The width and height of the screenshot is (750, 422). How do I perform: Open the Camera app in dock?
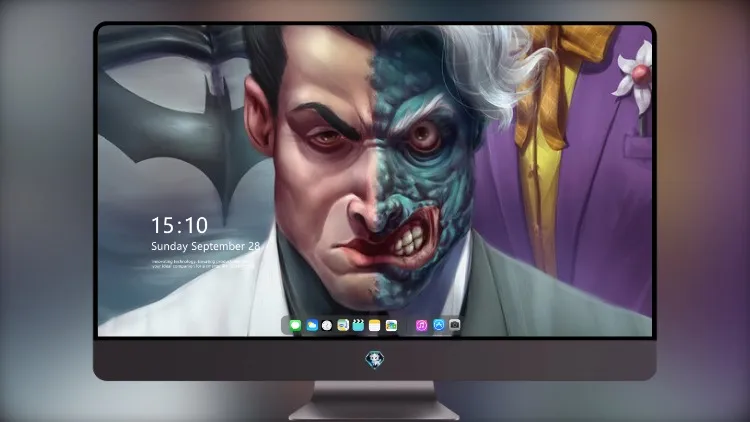(455, 325)
